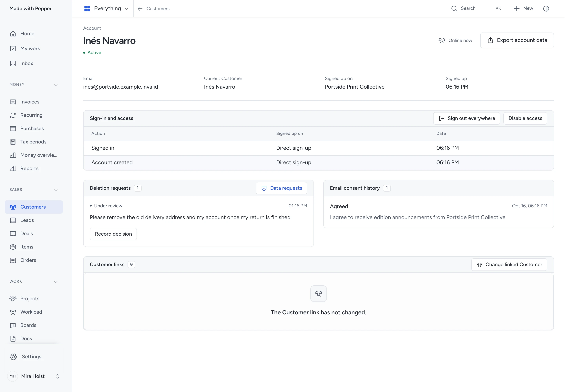
Task: Click the back arrow to Customers
Action: tap(140, 9)
